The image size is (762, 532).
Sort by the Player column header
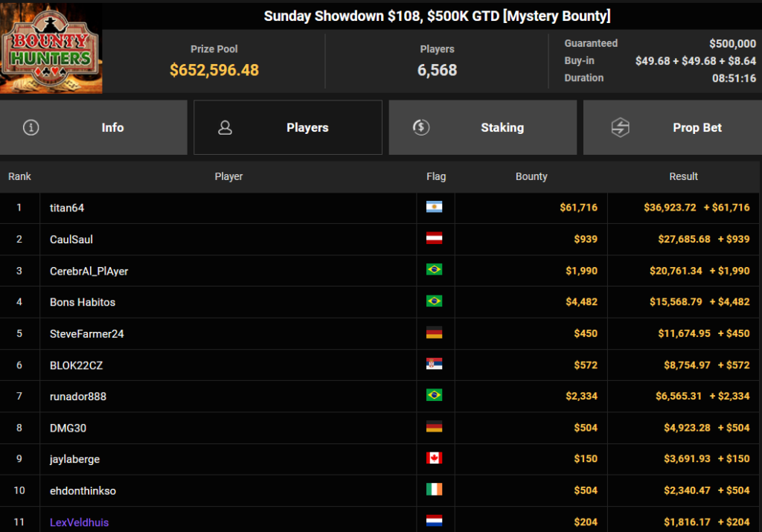click(228, 176)
